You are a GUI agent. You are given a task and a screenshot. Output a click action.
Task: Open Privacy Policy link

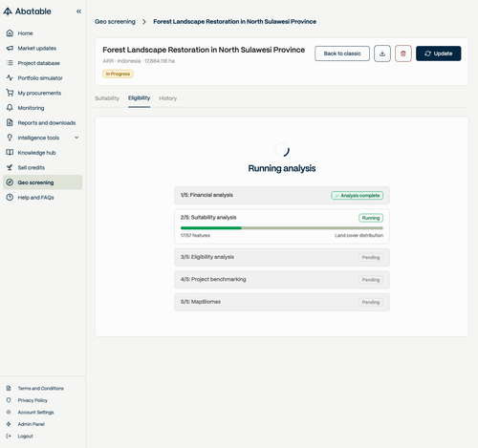33,400
